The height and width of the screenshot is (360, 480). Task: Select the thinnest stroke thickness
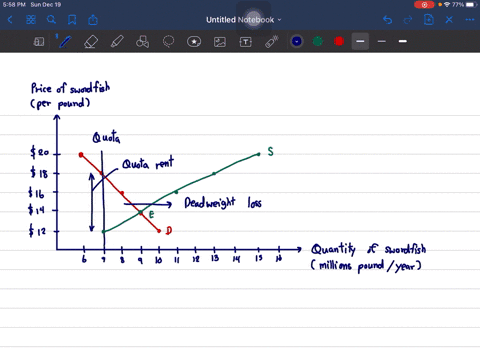point(382,41)
